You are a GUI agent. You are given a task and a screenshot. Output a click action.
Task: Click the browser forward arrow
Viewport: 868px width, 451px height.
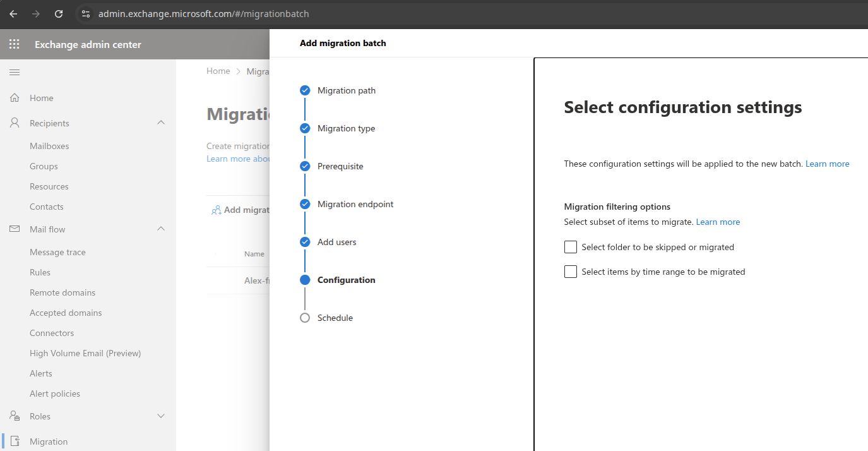coord(36,14)
